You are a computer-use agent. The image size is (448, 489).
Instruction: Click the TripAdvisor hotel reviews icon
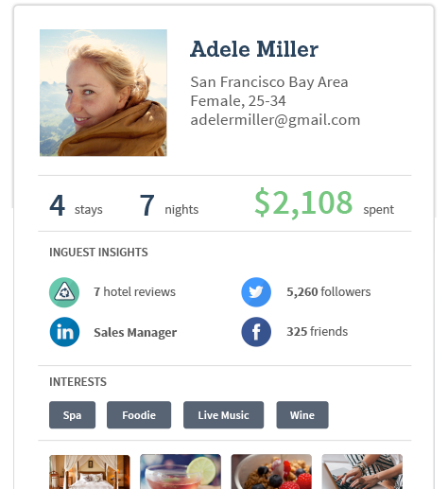click(64, 292)
